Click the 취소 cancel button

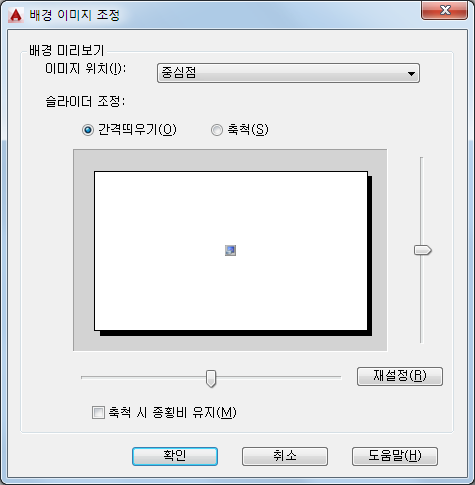pos(285,456)
